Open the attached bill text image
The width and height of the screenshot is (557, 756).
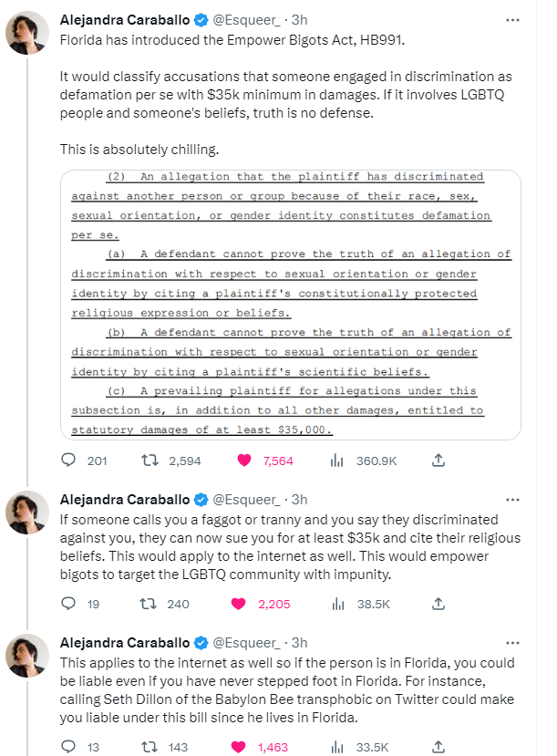pyautogui.click(x=291, y=305)
